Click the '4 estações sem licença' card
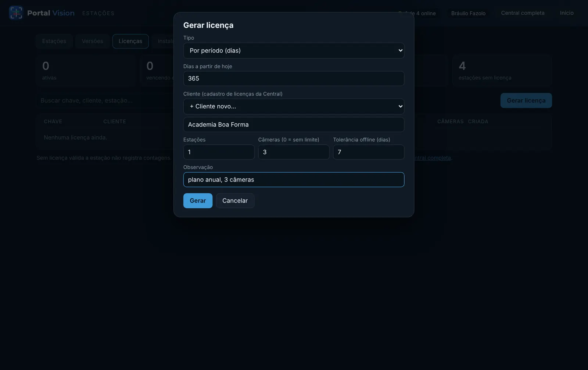 502,71
